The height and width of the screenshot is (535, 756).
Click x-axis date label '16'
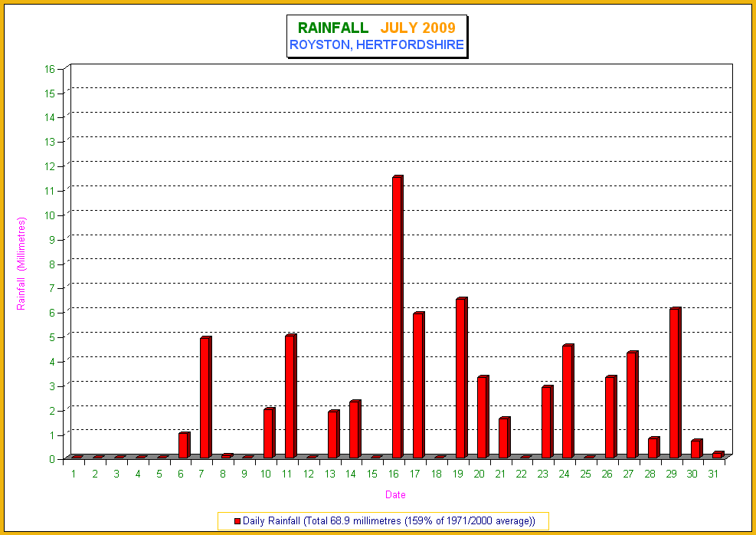pos(394,474)
